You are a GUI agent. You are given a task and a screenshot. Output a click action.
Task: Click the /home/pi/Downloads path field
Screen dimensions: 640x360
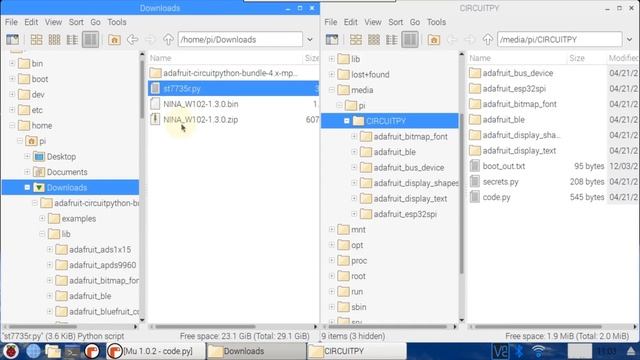tap(240, 40)
